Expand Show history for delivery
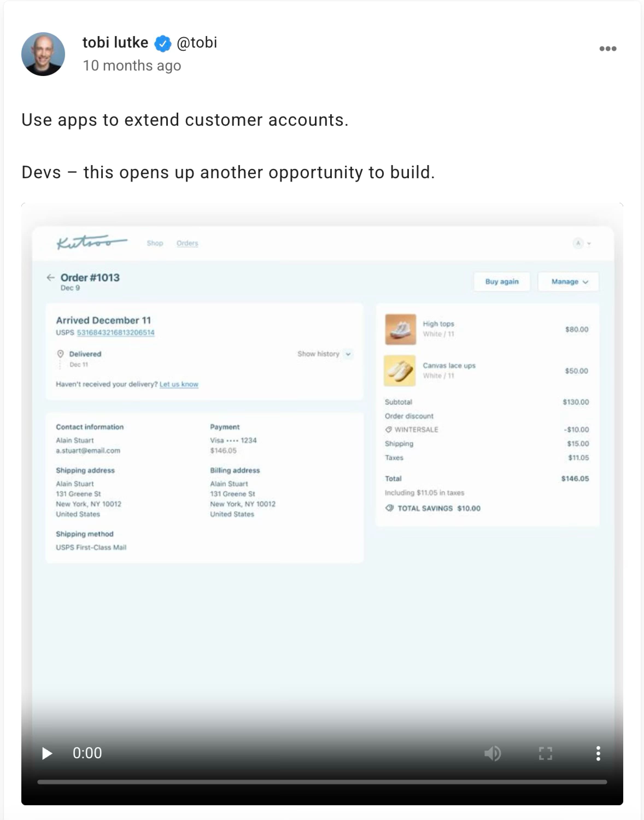The height and width of the screenshot is (820, 644). click(x=324, y=354)
